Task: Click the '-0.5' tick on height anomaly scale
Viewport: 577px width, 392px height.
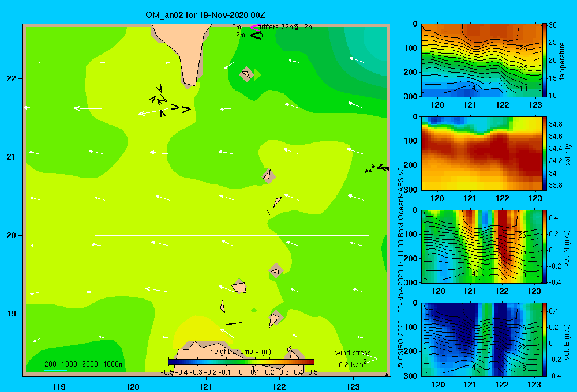Action: [167, 372]
